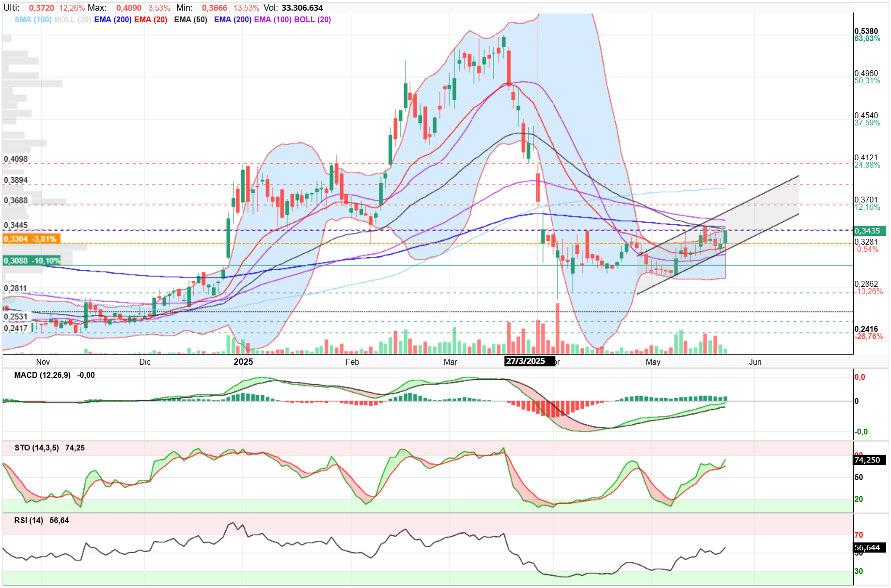Screen dimensions: 891x588
Task: Select the -13,26% axis percentage
Action: [868, 292]
